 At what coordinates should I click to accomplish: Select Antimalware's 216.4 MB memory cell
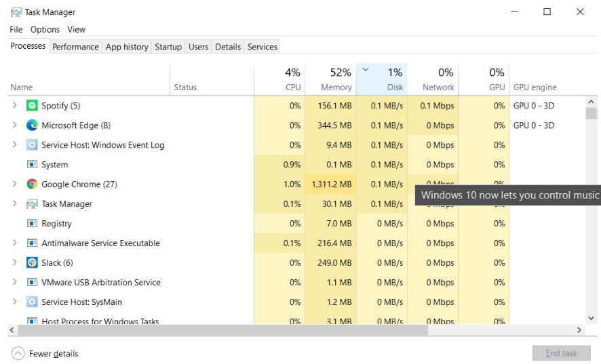pos(330,243)
